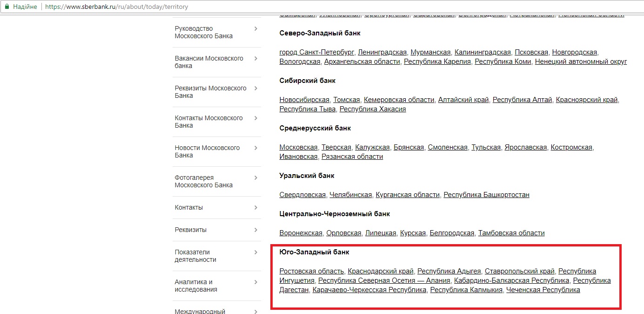Follow the Республика Карелия link
The image size is (644, 314).
(437, 61)
